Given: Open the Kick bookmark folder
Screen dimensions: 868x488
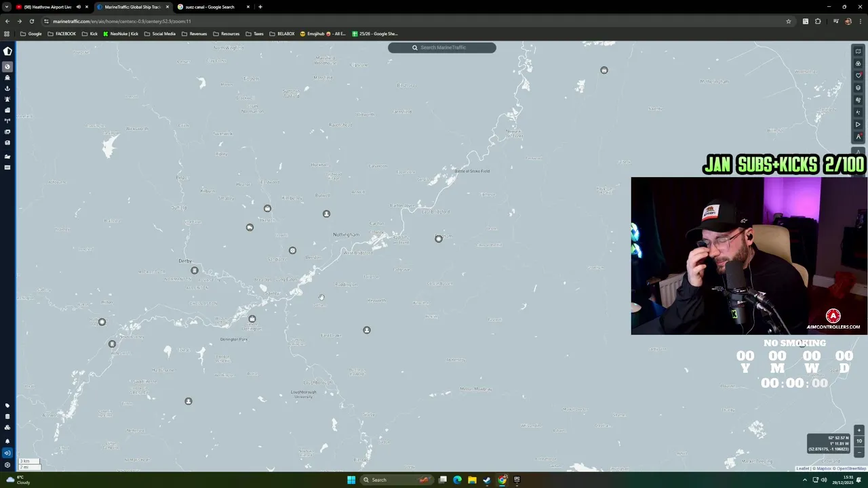Looking at the screenshot, I should pos(90,34).
